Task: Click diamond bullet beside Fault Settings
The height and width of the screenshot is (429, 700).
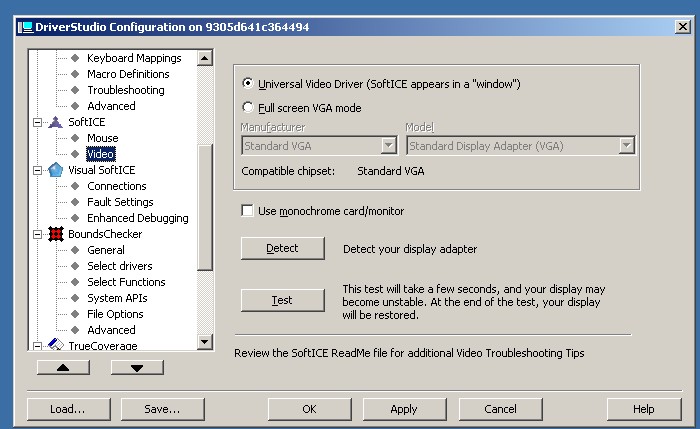Action: click(75, 202)
